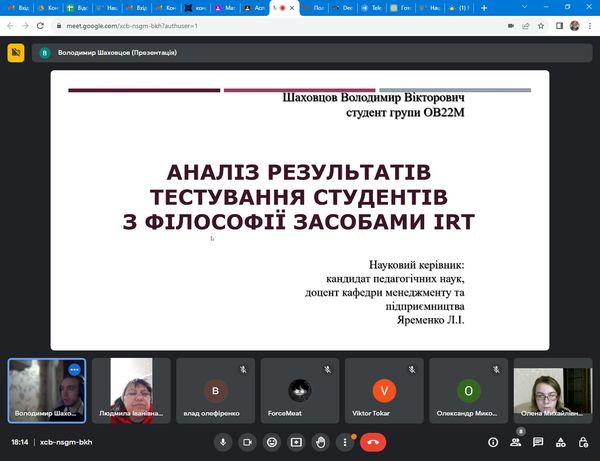Click the present screen button
Viewport: 600px width, 461px height.
pos(296,441)
